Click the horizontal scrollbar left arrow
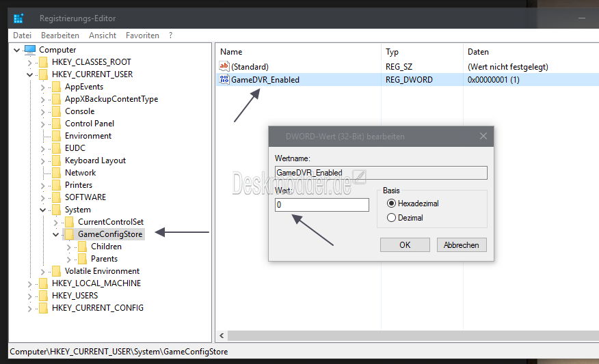This screenshot has width=599, height=364. tap(222, 336)
